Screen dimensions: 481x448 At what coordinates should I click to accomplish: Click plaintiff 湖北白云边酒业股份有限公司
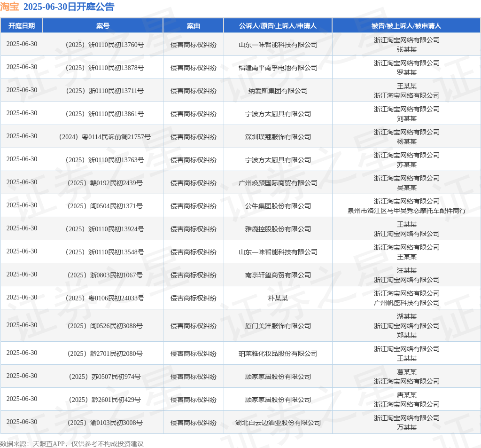pyautogui.click(x=278, y=423)
